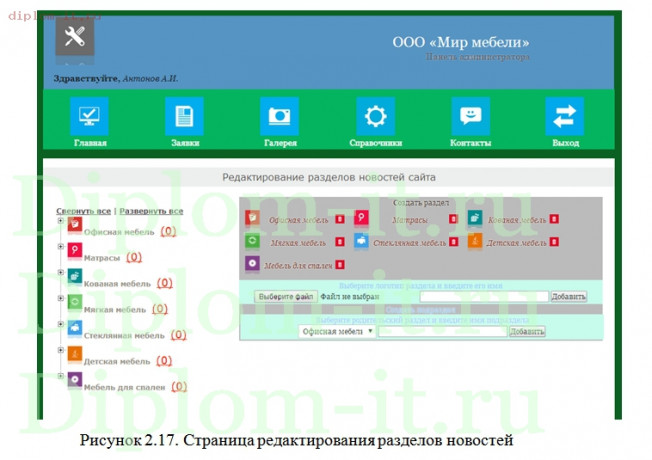Click the Выход arrows icon
The image size is (652, 460).
[565, 116]
